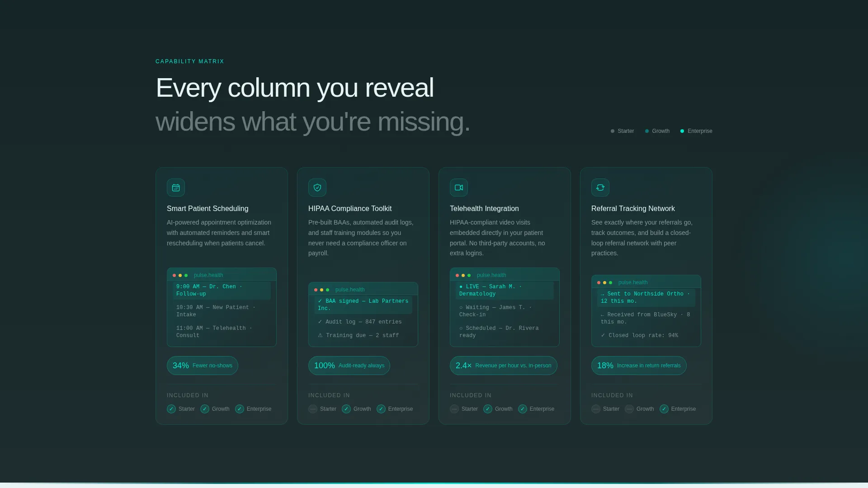Click red window dot in HIPAA mockup
Screen dimensions: 868x488
pos(316,290)
